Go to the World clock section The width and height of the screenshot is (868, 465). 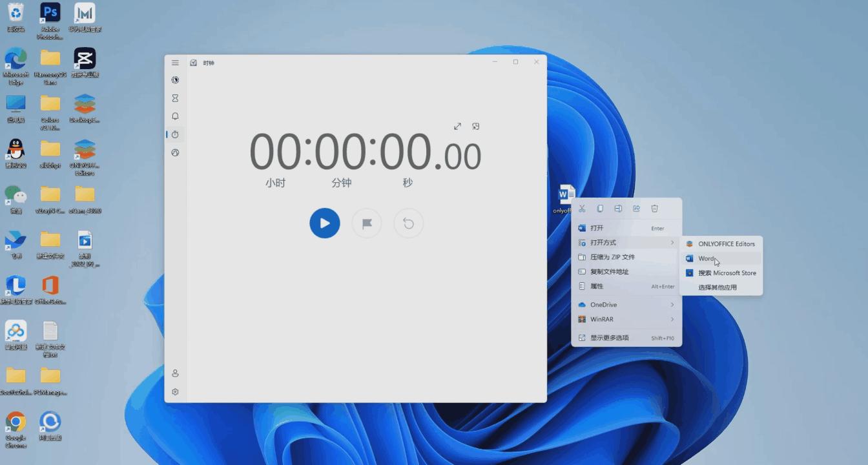[x=175, y=153]
